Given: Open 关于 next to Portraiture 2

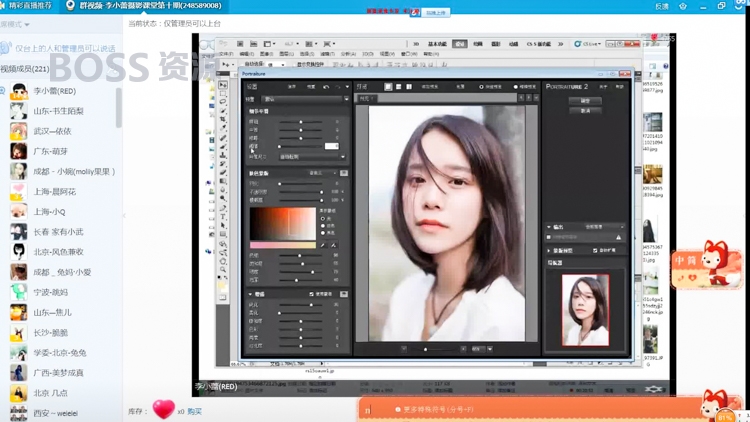Looking at the screenshot, I should (x=603, y=87).
